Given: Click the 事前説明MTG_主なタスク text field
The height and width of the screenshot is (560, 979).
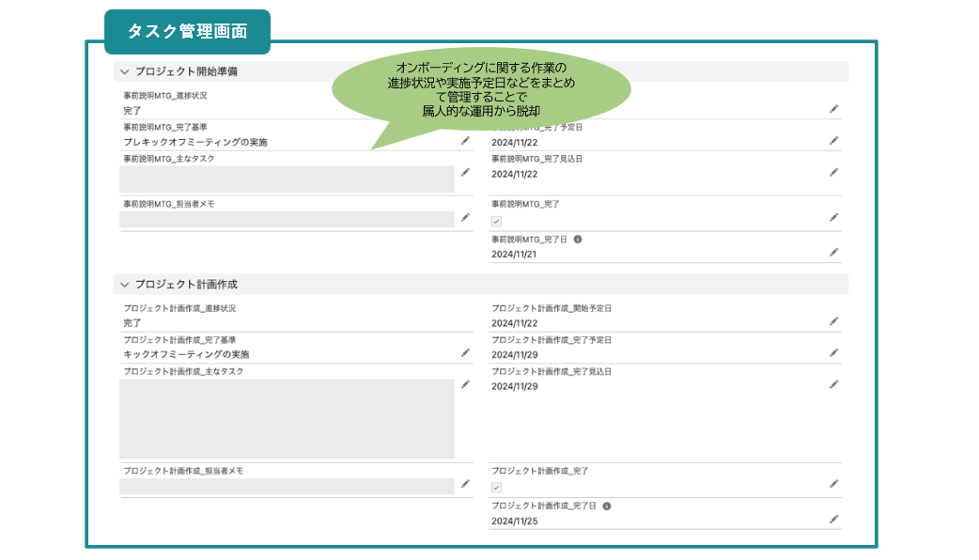Looking at the screenshot, I should pos(287,179).
